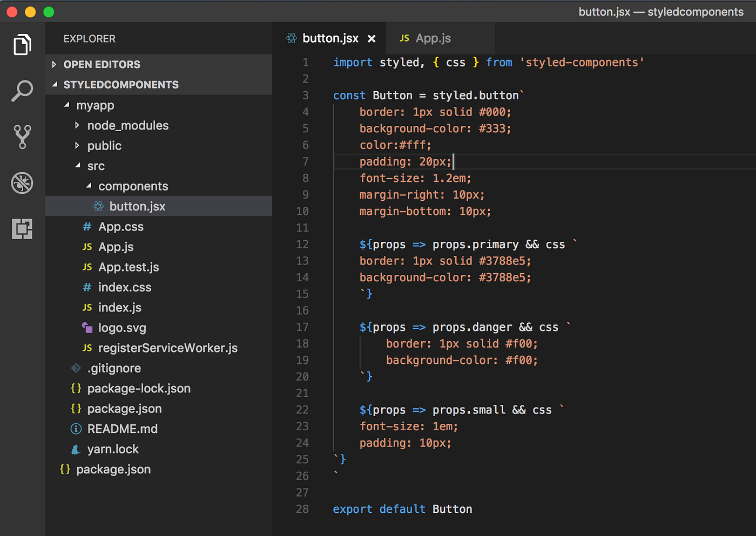
Task: Switch to the App.js tab
Action: (x=433, y=38)
